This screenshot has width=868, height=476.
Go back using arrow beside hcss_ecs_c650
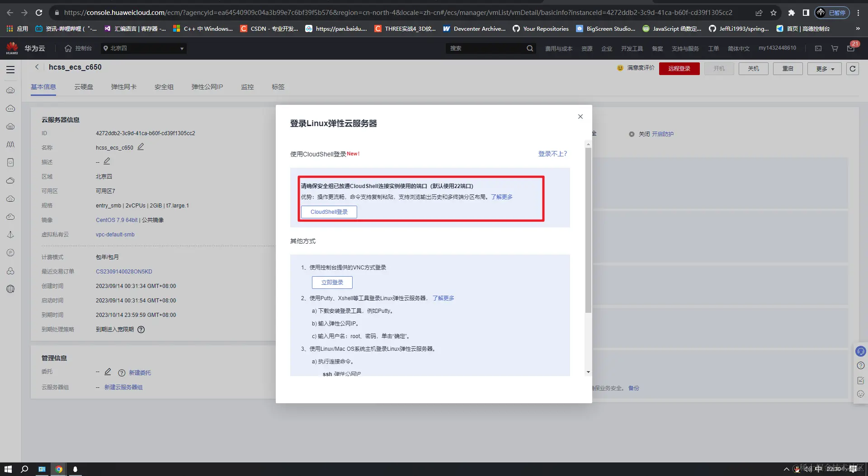tap(37, 67)
